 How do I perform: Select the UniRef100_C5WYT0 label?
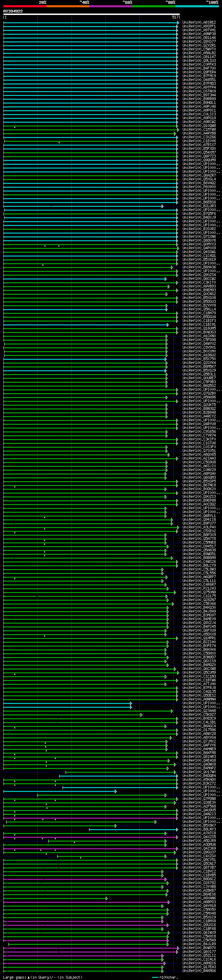(199, 49)
